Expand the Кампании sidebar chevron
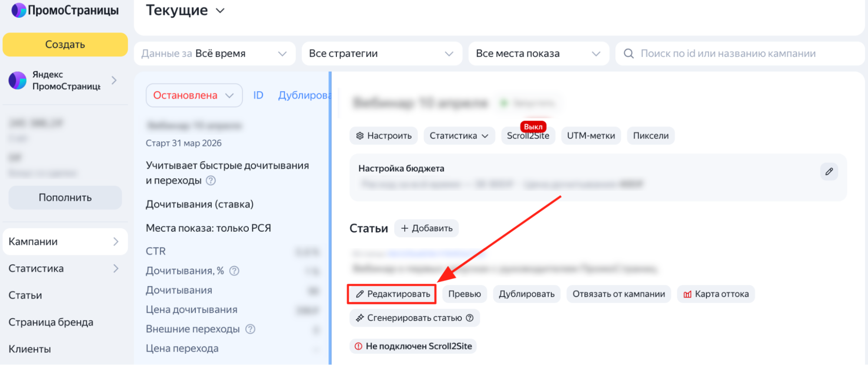This screenshot has height=365, width=868. point(116,242)
